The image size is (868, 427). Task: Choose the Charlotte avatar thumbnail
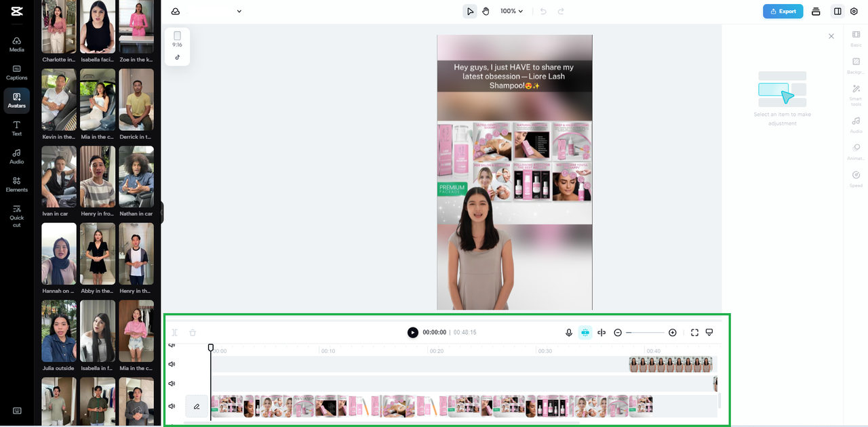pos(59,27)
